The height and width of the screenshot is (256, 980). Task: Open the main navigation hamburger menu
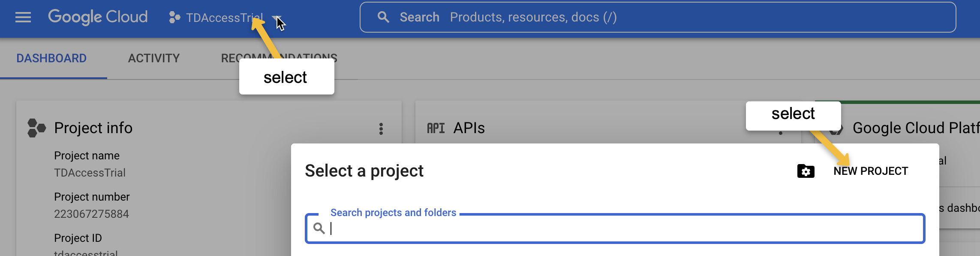pyautogui.click(x=23, y=17)
